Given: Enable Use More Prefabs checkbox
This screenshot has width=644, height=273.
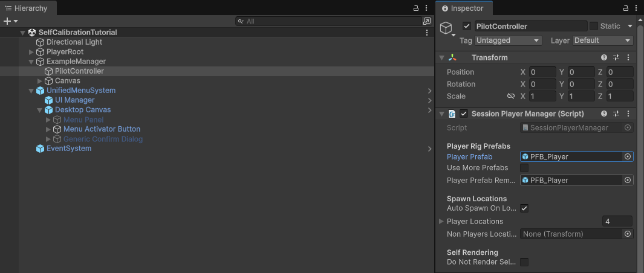Looking at the screenshot, I should tap(524, 168).
